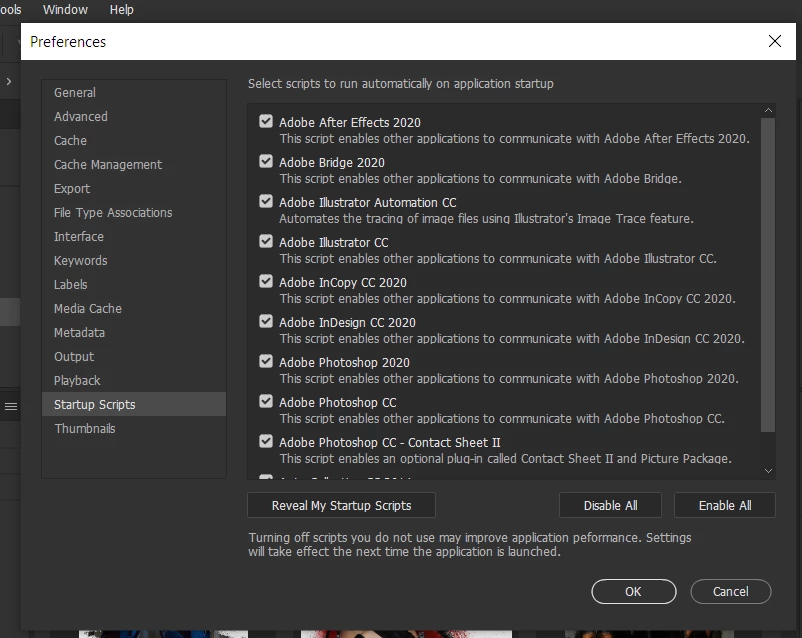Toggle Adobe InDesign CC 2020 checkbox

pos(266,321)
